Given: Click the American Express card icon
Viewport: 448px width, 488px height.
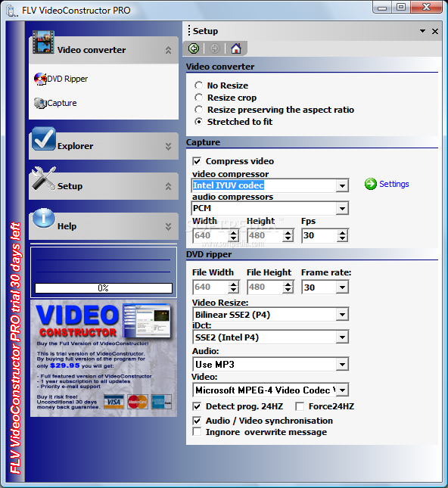Looking at the screenshot, I should (x=161, y=402).
